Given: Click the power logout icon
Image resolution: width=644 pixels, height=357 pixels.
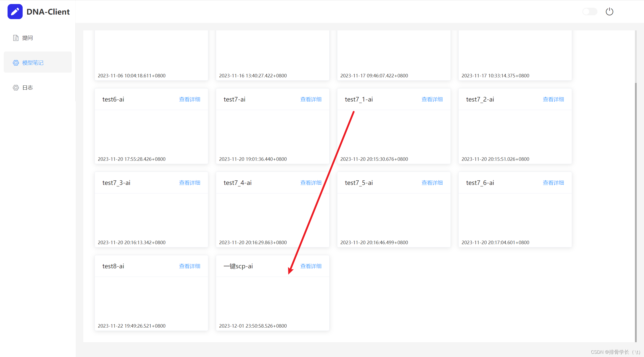Looking at the screenshot, I should [x=609, y=12].
